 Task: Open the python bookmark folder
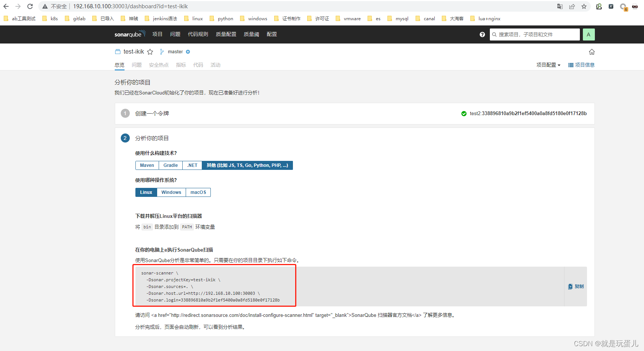222,18
